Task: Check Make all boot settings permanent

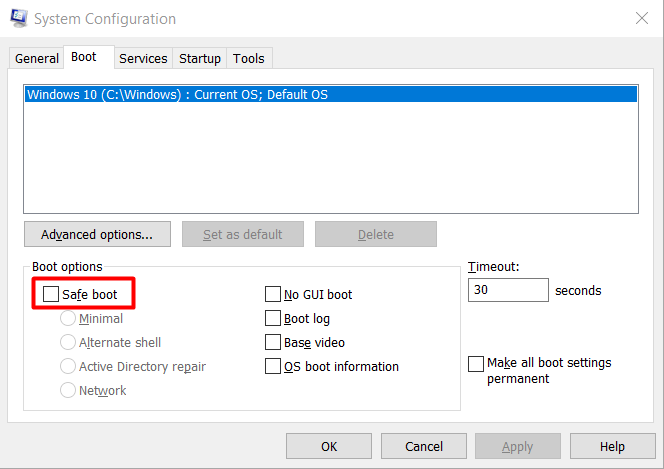Action: [476, 364]
